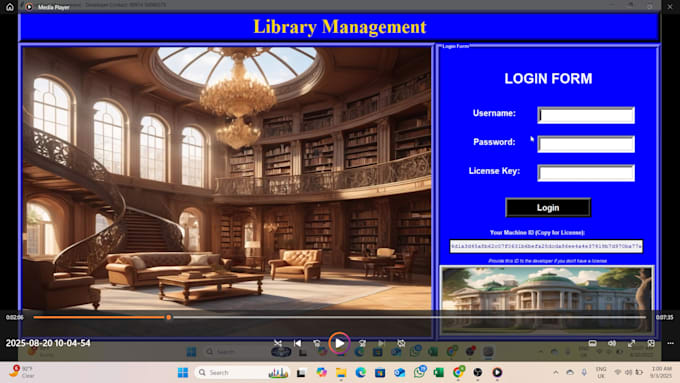Expand the hidden system tray icons
Screen dimensions: 680x383
click(556, 373)
